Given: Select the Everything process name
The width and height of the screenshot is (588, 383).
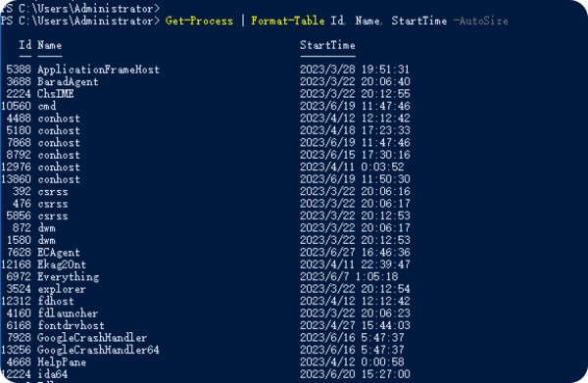Looking at the screenshot, I should (x=68, y=276).
